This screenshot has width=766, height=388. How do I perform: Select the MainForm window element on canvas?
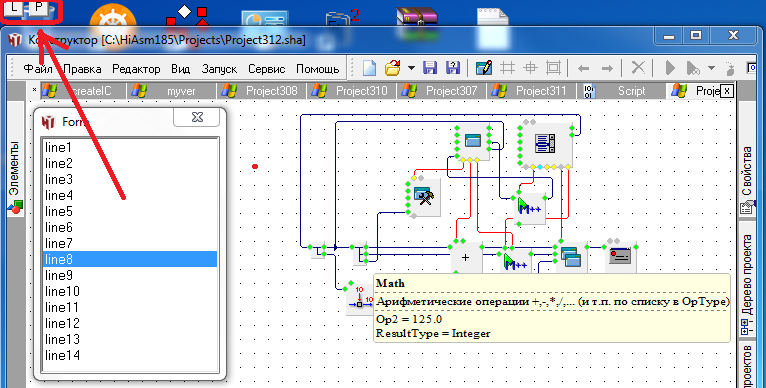tap(472, 142)
